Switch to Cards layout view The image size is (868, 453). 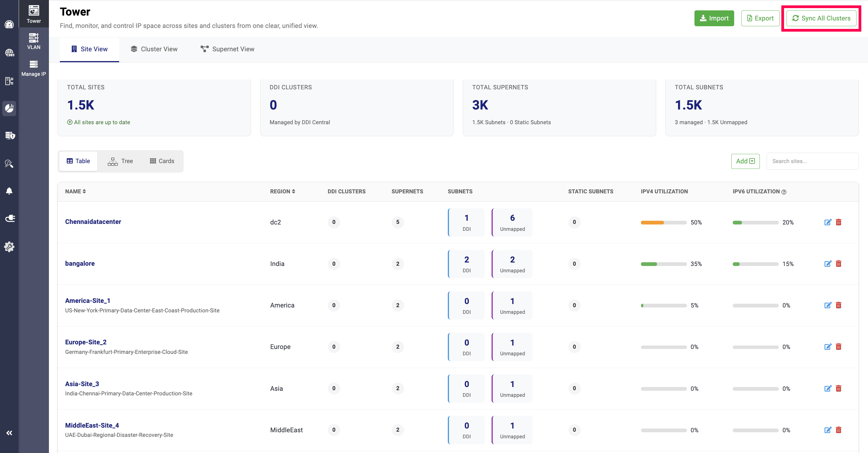tap(162, 161)
